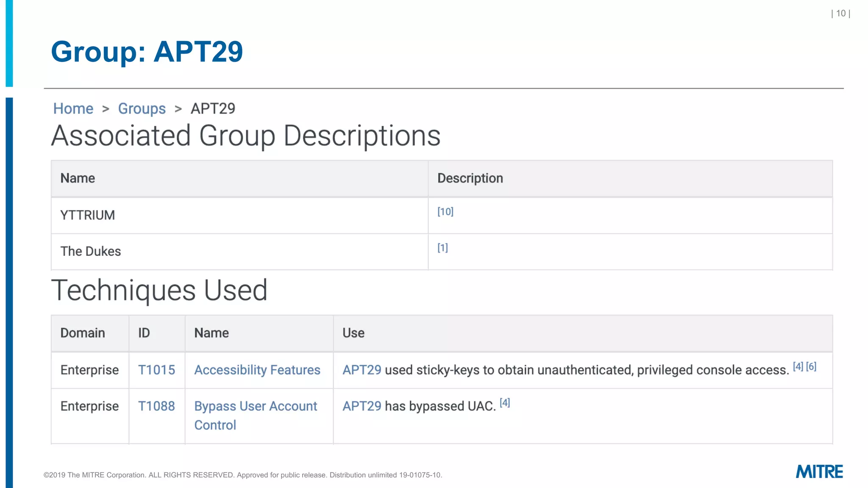This screenshot has width=868, height=488.
Task: Open citation [1] for The Dukes
Action: [x=442, y=248]
